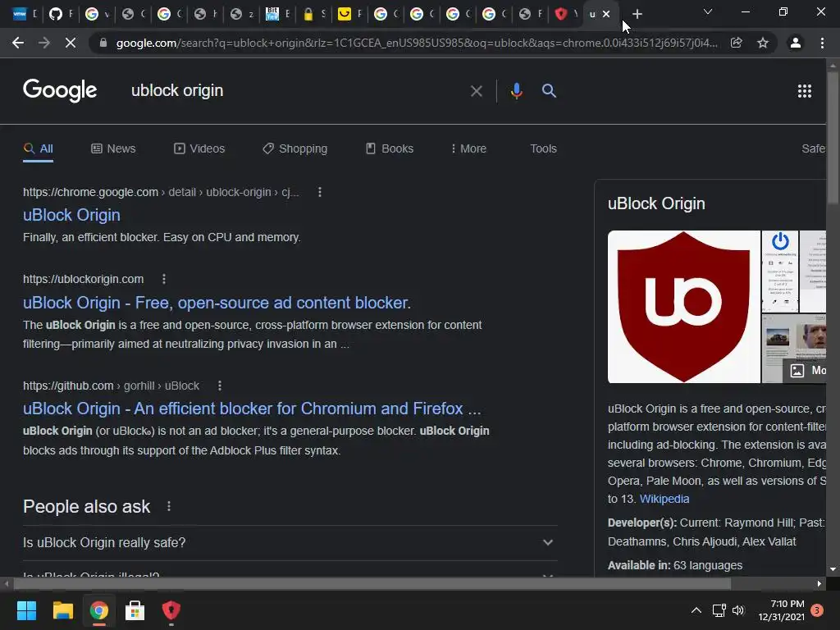The image size is (840, 630).
Task: Open options for Chrome Web Store result
Action: [320, 192]
